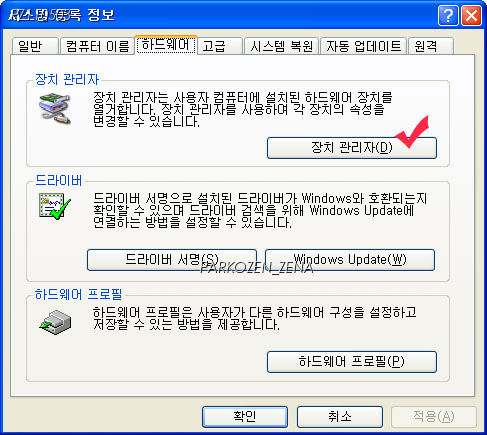Go to the 고급 tab
The width and height of the screenshot is (487, 435).
pyautogui.click(x=220, y=46)
